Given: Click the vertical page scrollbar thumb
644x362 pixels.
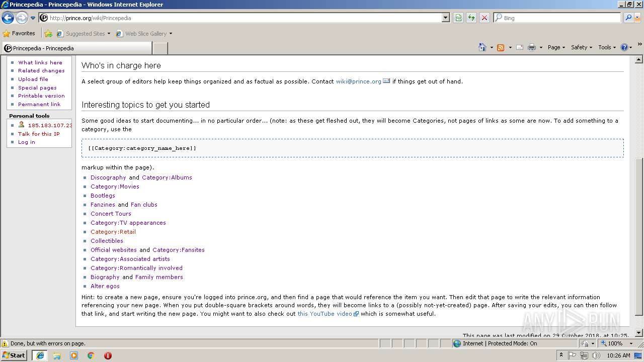Looking at the screenshot, I should [x=639, y=236].
